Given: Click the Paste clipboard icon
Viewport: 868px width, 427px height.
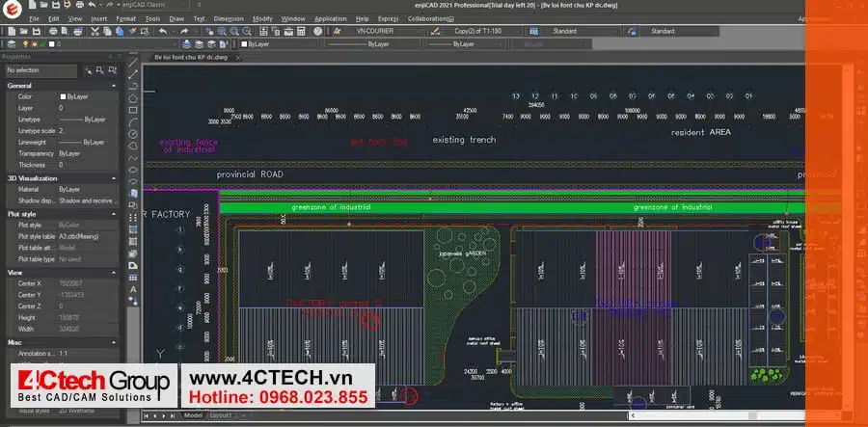Looking at the screenshot, I should (x=120, y=32).
